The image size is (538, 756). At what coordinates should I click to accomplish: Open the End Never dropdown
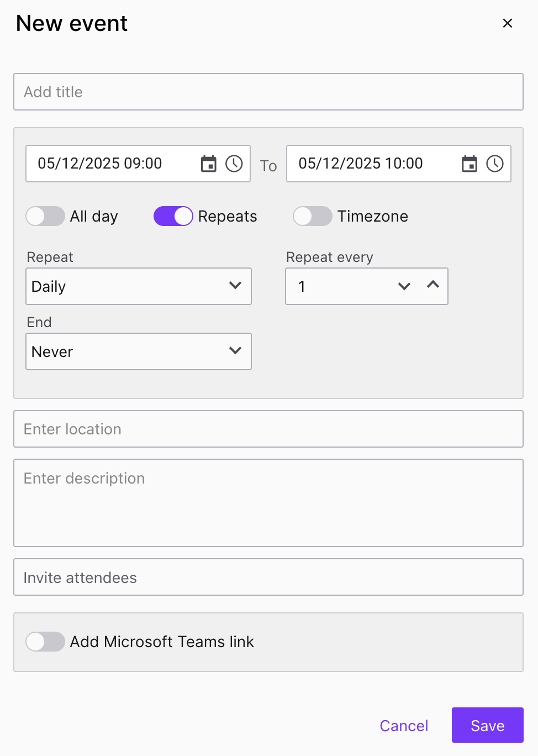tap(139, 351)
